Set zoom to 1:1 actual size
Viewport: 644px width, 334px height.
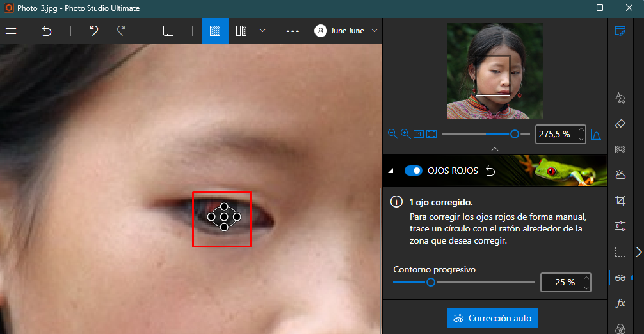419,134
